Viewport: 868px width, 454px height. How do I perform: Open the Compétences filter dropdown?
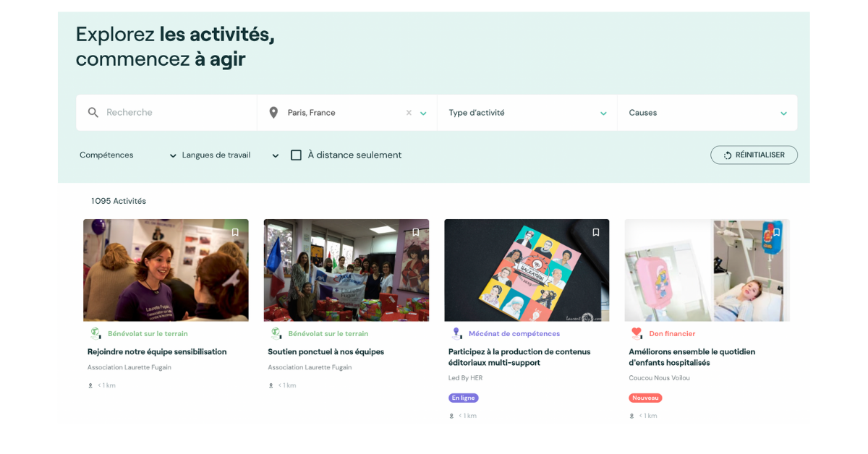coord(128,155)
